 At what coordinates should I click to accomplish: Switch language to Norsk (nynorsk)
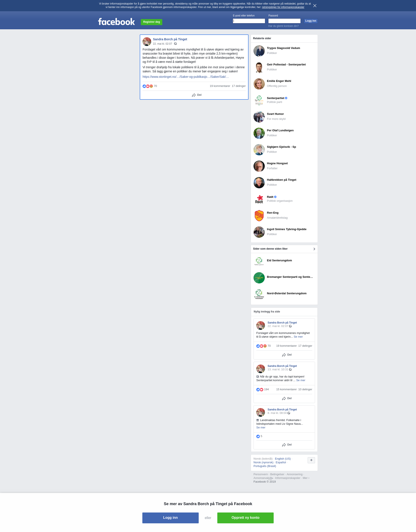click(263, 462)
